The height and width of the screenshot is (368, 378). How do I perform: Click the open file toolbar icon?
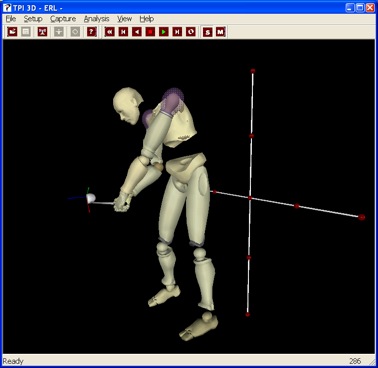click(x=12, y=32)
